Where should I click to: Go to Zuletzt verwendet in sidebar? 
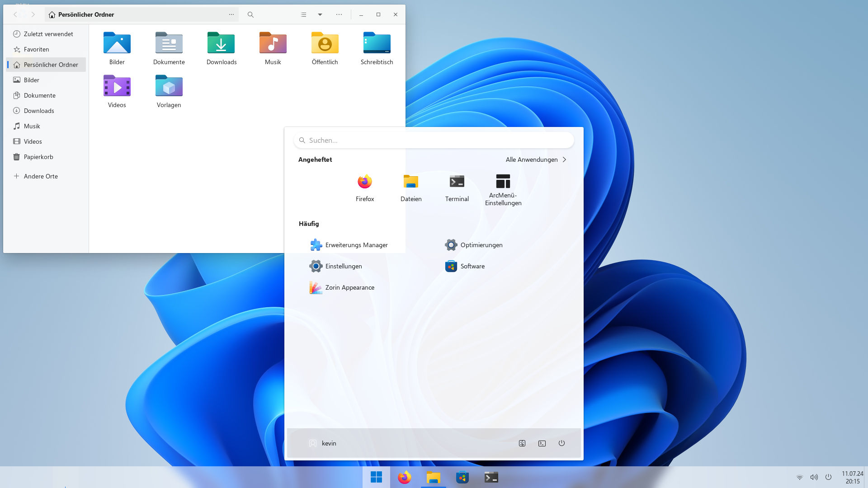[x=48, y=34]
